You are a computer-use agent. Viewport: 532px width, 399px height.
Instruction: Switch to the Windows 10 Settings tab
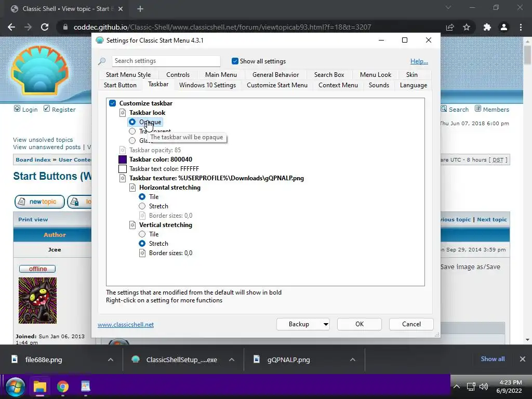208,85
